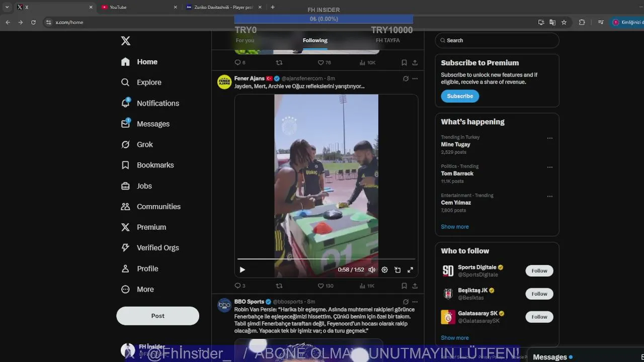Follow Galatasaray SK
This screenshot has width=644, height=362.
pyautogui.click(x=539, y=317)
